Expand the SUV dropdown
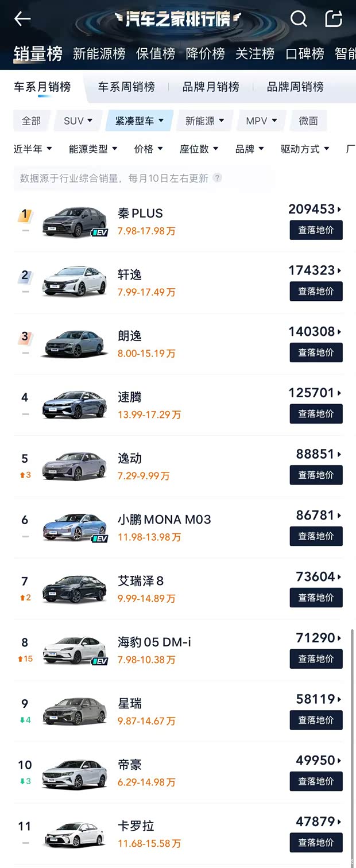Viewport: 356px width, 868px height. click(77, 121)
